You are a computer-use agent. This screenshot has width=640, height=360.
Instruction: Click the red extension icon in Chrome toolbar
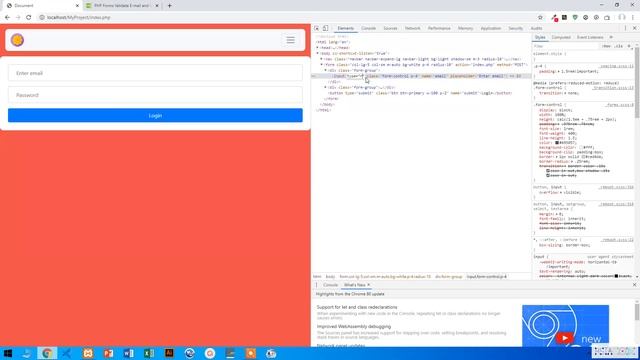point(554,18)
